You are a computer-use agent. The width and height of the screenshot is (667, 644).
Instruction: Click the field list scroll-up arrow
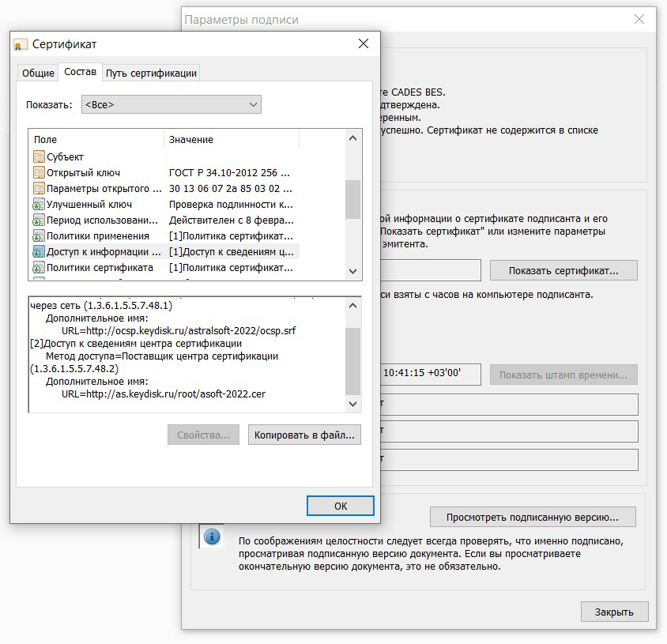pos(352,137)
